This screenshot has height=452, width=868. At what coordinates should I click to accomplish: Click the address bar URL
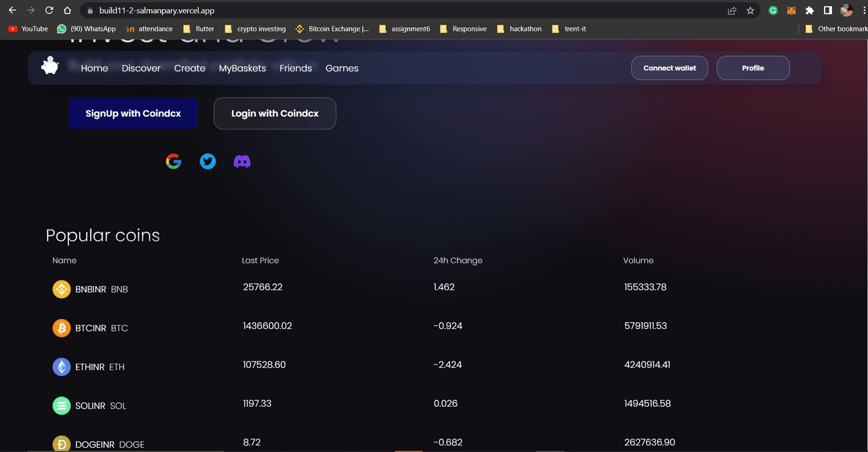click(x=157, y=10)
